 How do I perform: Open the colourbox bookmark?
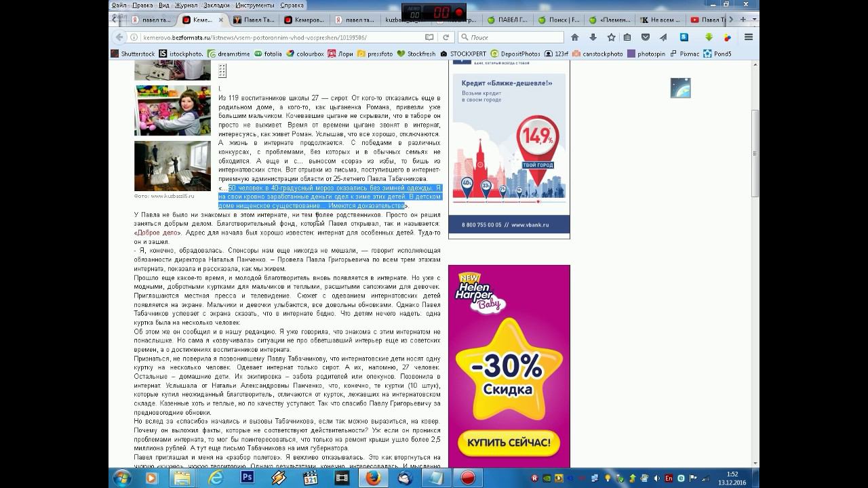coord(305,54)
